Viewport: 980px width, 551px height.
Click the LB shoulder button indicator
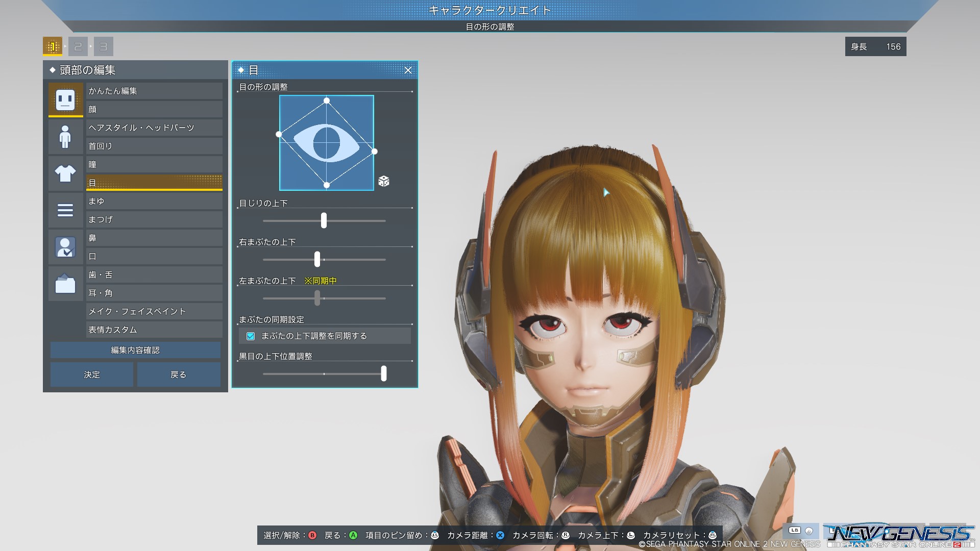(x=794, y=531)
